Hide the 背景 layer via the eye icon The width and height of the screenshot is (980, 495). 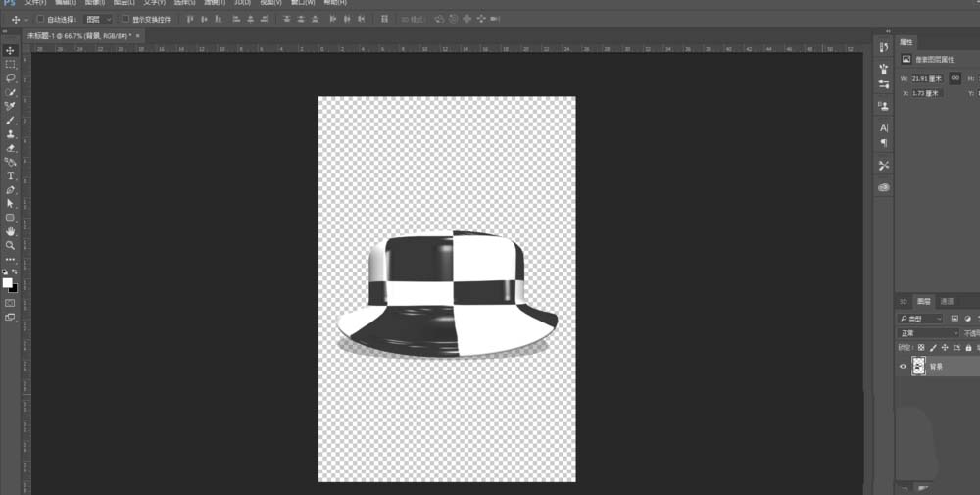(x=903, y=367)
